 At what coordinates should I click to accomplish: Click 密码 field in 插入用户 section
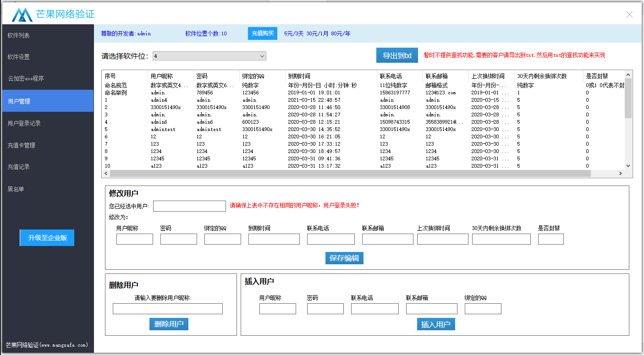pyautogui.click(x=325, y=309)
